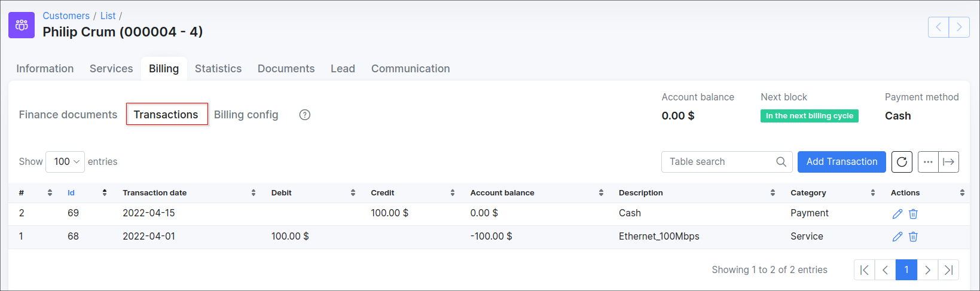Sort table by Transaction date column
Image resolution: width=980 pixels, height=291 pixels.
(155, 193)
